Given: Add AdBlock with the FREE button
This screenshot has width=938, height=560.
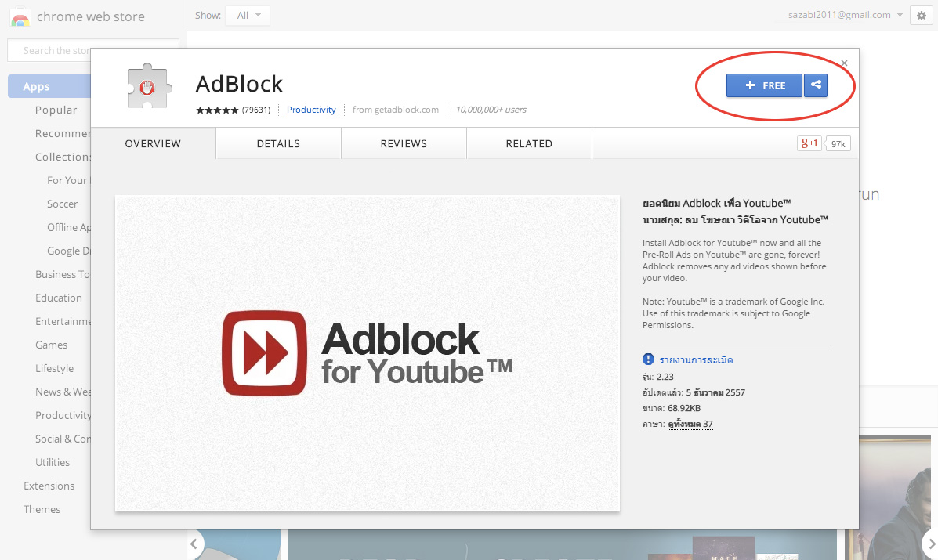Looking at the screenshot, I should (x=764, y=85).
